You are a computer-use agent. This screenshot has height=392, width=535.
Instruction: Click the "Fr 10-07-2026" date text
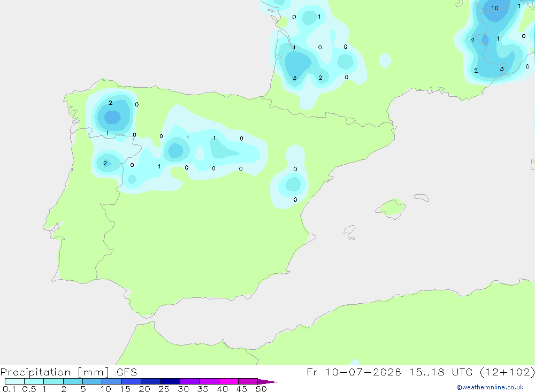click(x=354, y=372)
